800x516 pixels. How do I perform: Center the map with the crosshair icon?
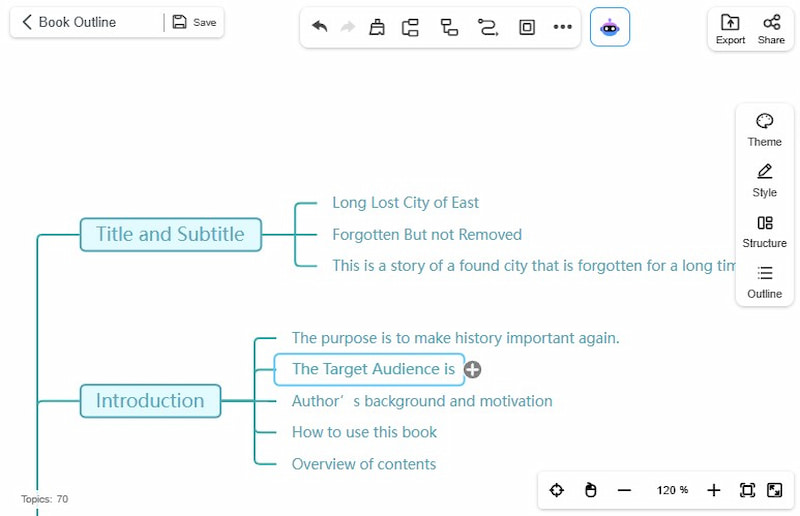pyautogui.click(x=557, y=490)
